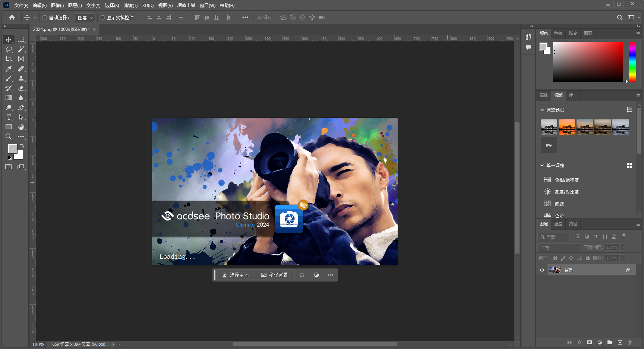
Task: Collapse the 调整预设 section
Action: click(542, 110)
